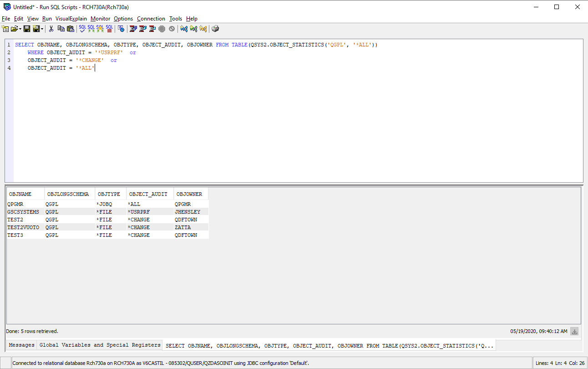Click the OBJECT_AUDIT column header
The width and height of the screenshot is (588, 369).
pos(150,194)
